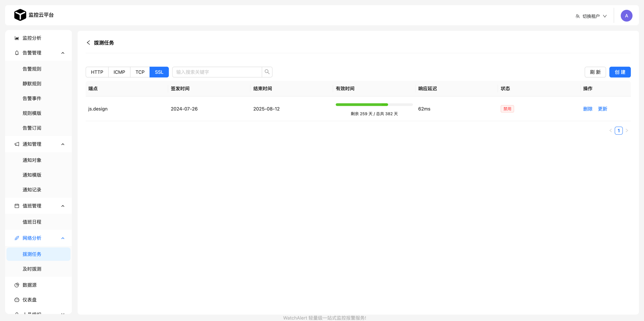Screen dimensions: 644x321
Task: Collapse the 值班管理 menu chevron
Action: tap(63, 206)
